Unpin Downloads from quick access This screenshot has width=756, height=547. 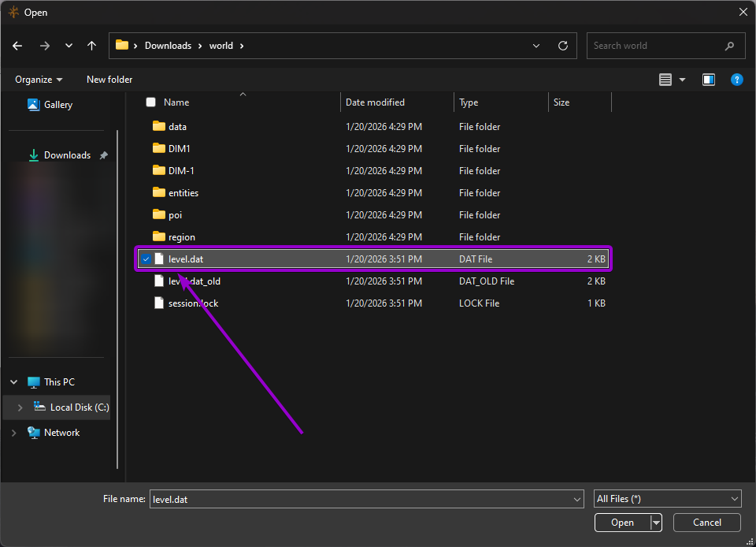click(x=103, y=154)
